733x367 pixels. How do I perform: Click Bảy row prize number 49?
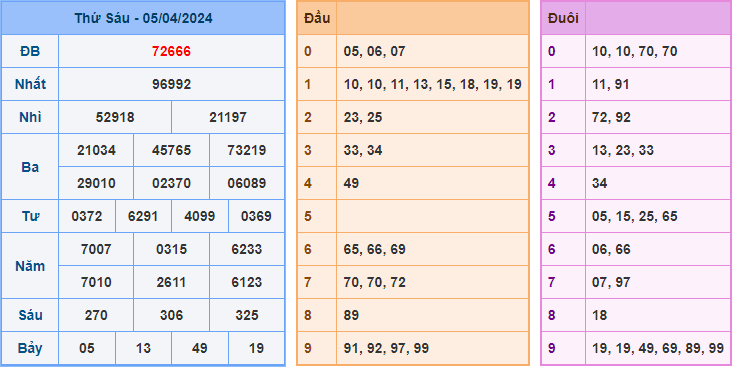pos(200,349)
